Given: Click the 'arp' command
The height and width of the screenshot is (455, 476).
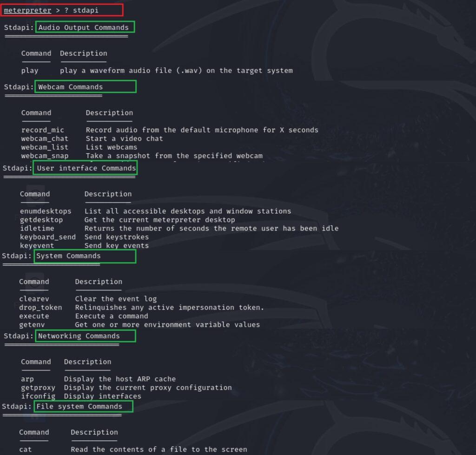Looking at the screenshot, I should 27,379.
